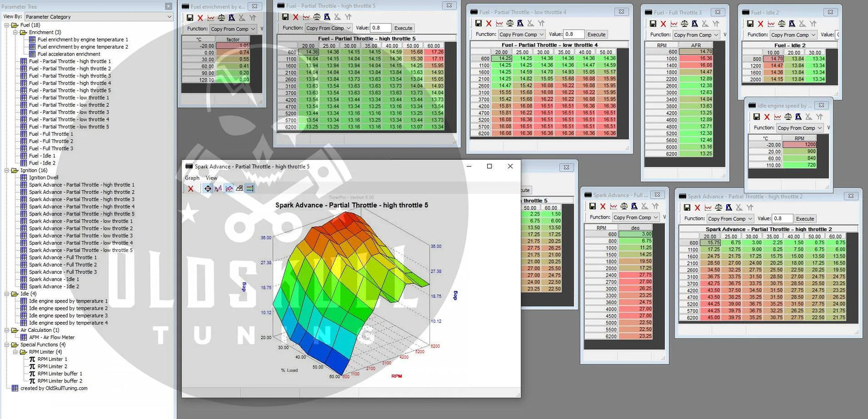Open the View menu in graph window
Screen dimensions: 868x419
coord(211,178)
